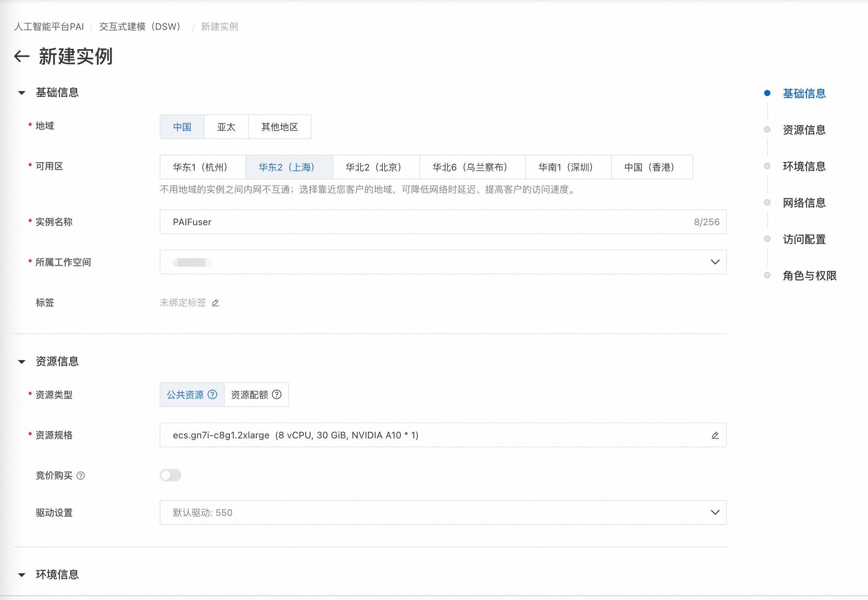Click the 新建实例 breadcrumb text
The width and height of the screenshot is (868, 600).
click(220, 27)
